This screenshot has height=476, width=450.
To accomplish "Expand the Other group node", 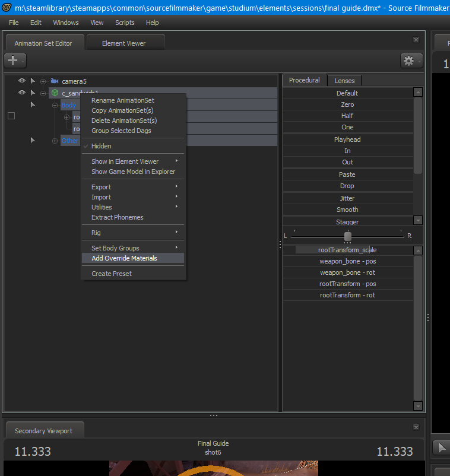I will pyautogui.click(x=55, y=141).
